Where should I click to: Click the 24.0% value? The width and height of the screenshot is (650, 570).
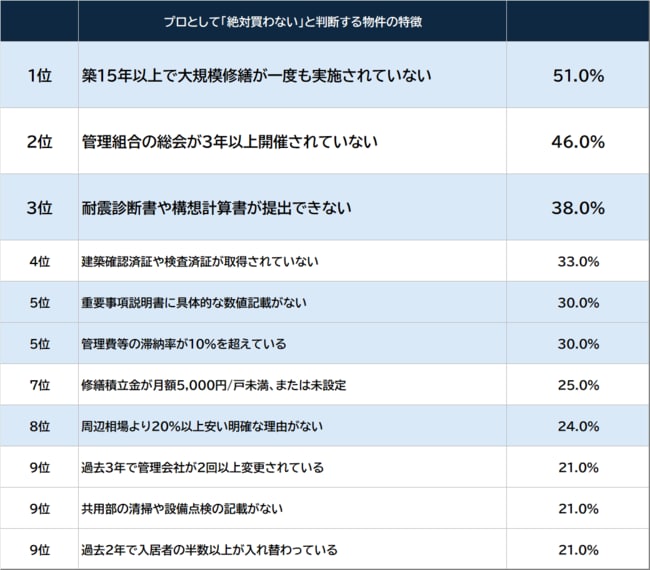(x=577, y=426)
